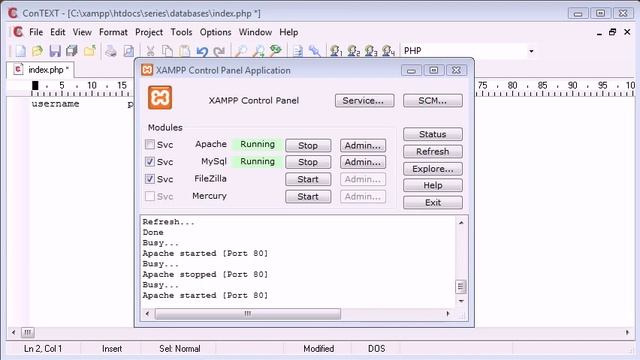Open the File menu
The image size is (640, 360).
tap(36, 32)
